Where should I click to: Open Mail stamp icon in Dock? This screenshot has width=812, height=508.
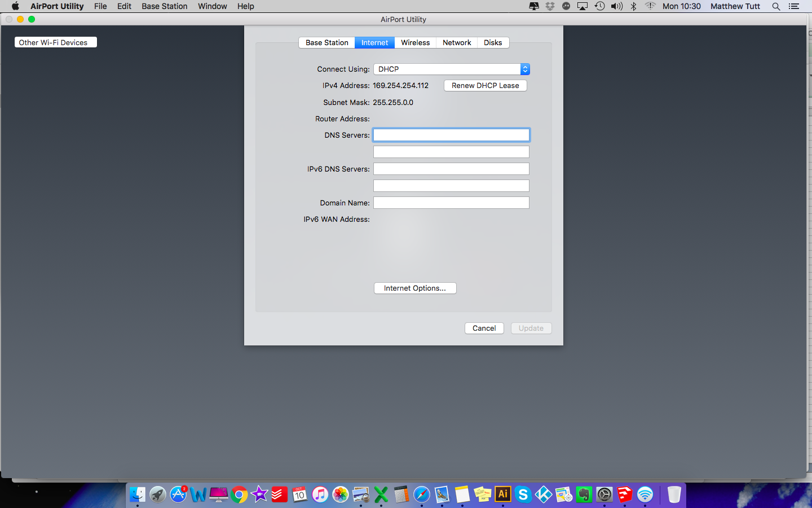point(442,495)
